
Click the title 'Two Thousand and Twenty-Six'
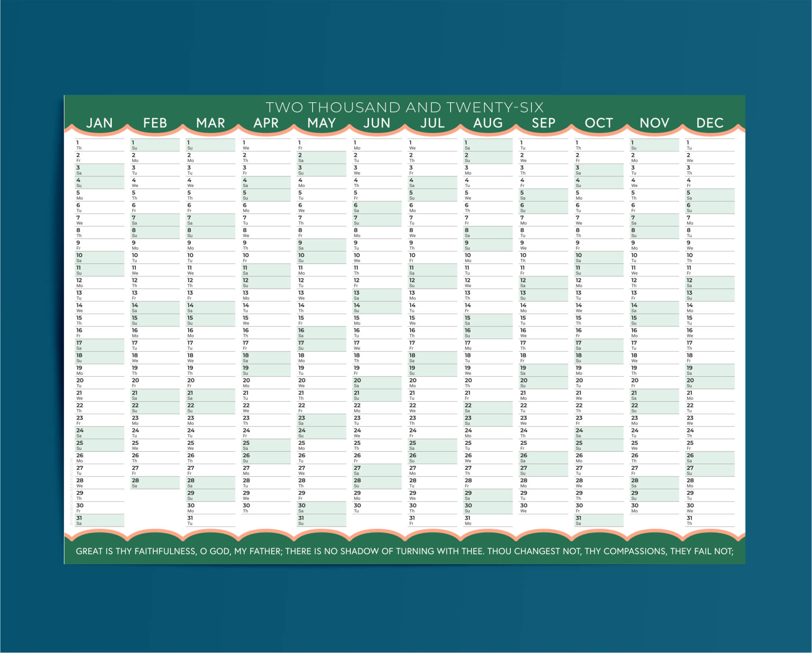tap(404, 107)
